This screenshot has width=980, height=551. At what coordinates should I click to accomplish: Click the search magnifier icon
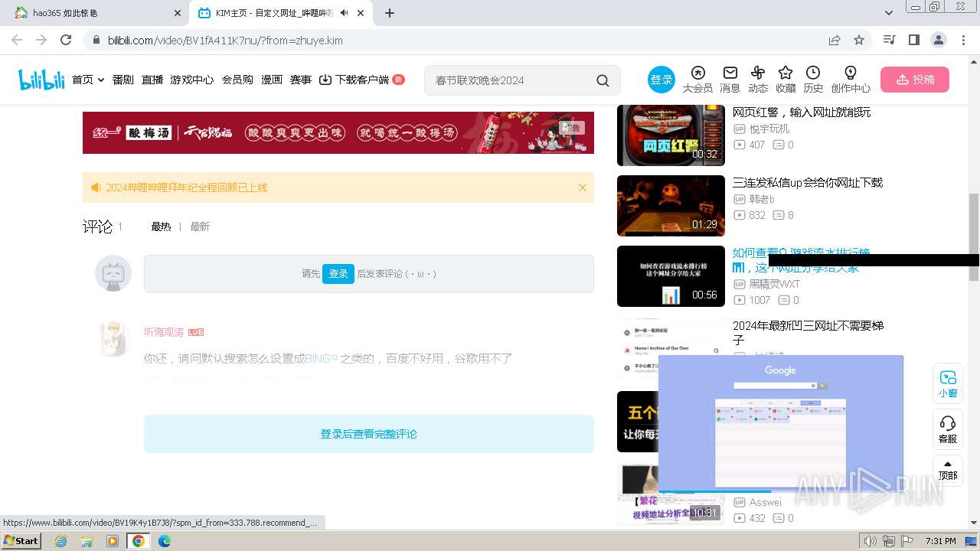tap(603, 80)
